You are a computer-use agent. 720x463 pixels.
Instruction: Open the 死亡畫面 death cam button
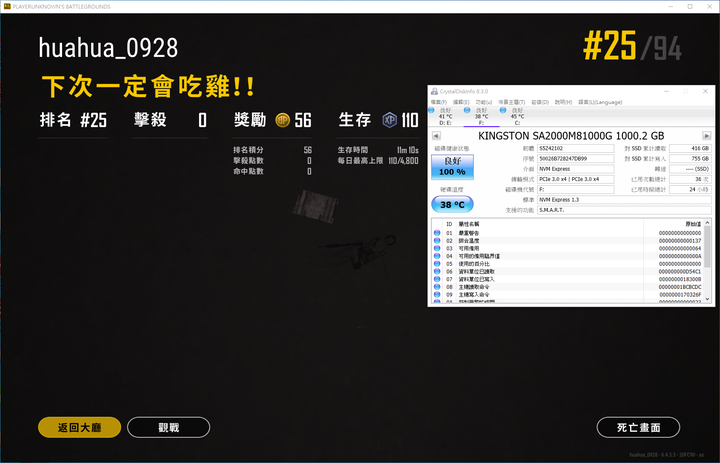coord(638,427)
